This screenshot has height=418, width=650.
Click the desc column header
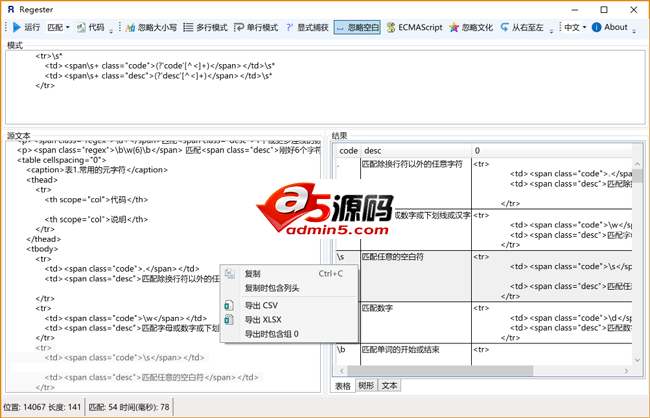(416, 151)
